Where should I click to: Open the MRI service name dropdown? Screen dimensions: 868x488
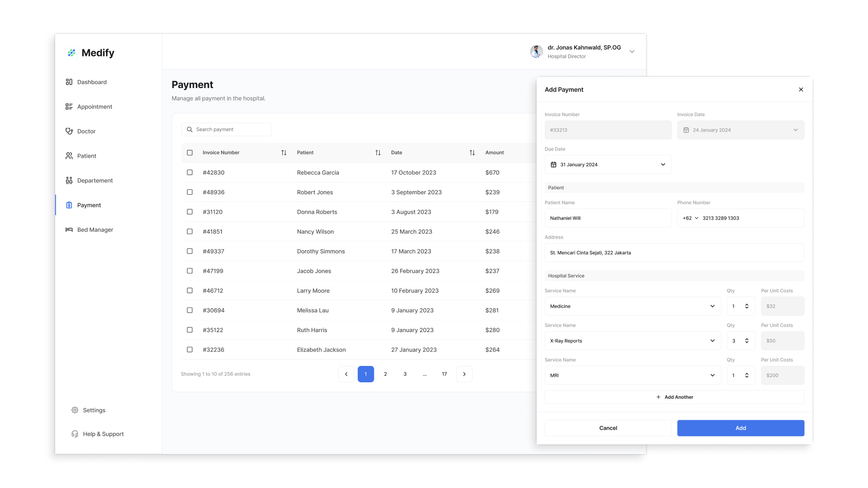[633, 375]
